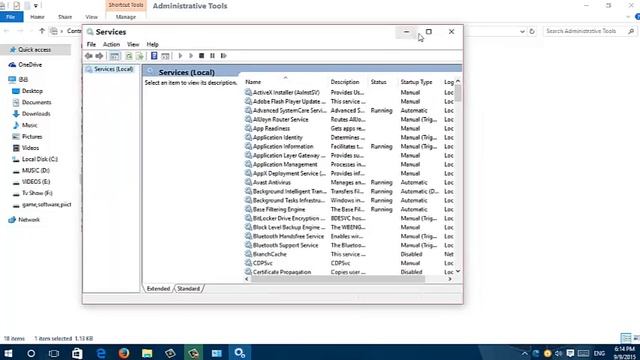Launch Firefox from taskbar

pos(124,353)
